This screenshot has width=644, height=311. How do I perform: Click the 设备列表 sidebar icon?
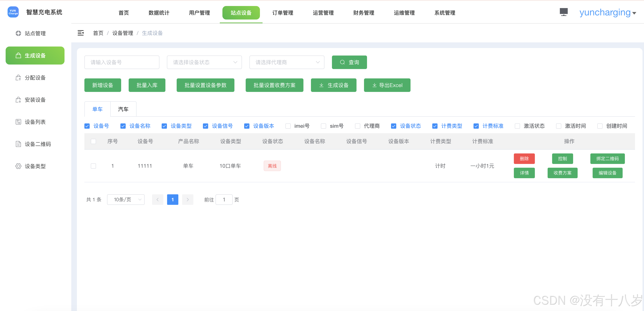pyautogui.click(x=18, y=122)
